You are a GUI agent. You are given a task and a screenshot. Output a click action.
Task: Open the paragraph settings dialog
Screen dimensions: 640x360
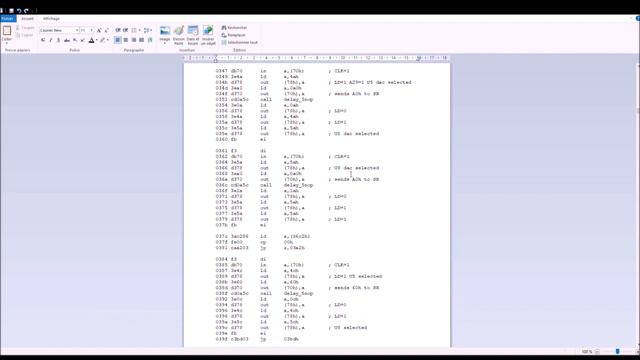[x=150, y=40]
